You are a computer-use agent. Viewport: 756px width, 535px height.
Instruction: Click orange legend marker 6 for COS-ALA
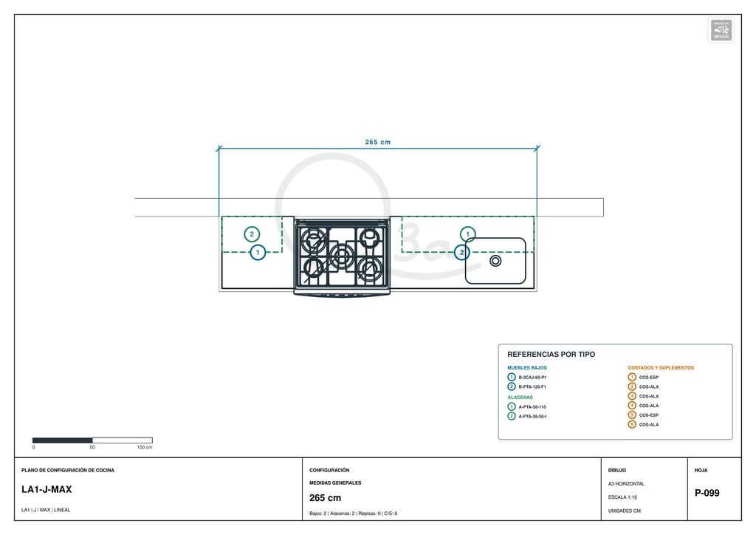pyautogui.click(x=632, y=424)
